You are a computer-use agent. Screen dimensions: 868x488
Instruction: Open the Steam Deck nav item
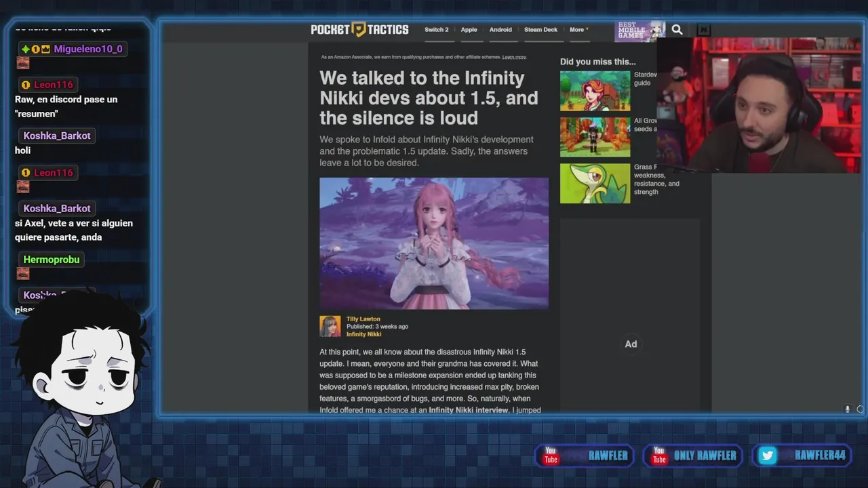[540, 30]
